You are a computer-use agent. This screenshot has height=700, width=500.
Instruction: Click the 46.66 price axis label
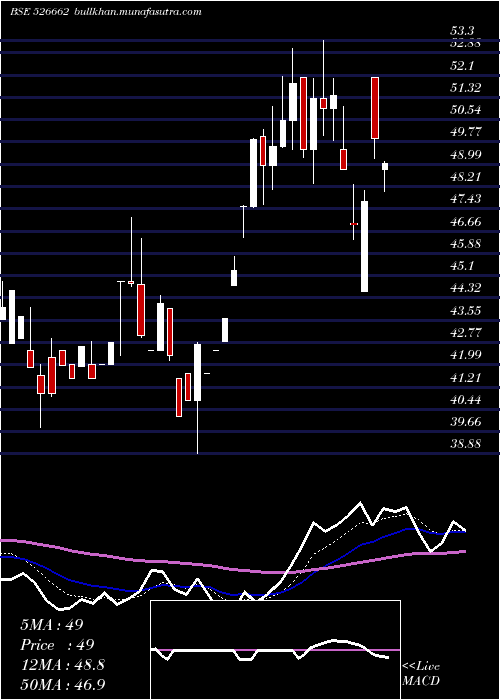pos(466,221)
